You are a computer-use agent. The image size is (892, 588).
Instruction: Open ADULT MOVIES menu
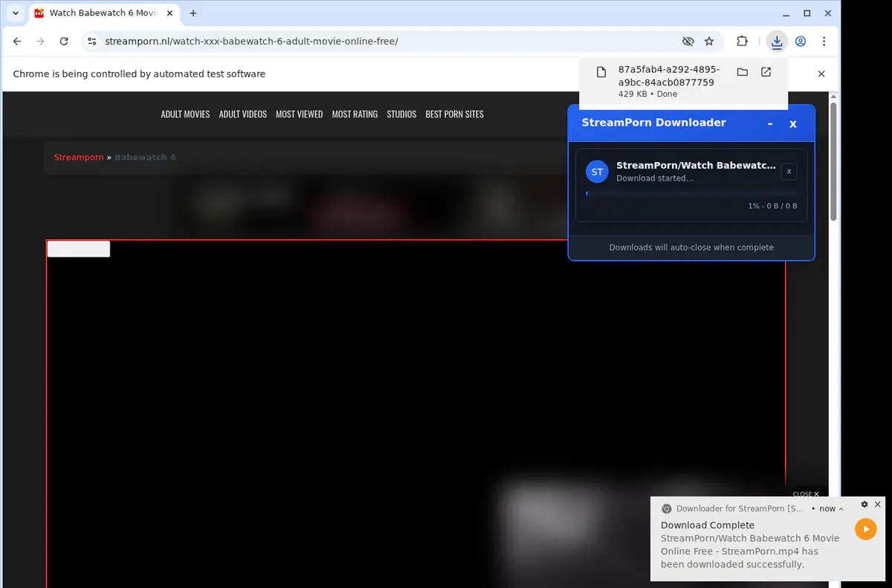(185, 114)
